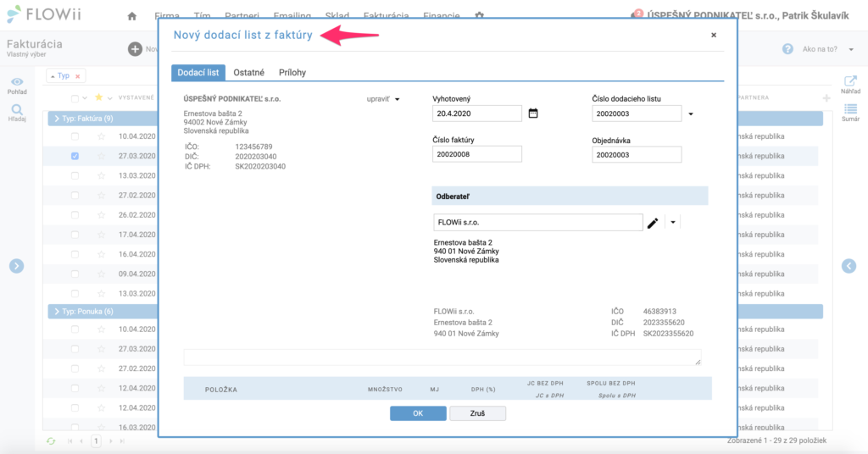Remove the Typ grouping filter x

(x=77, y=76)
